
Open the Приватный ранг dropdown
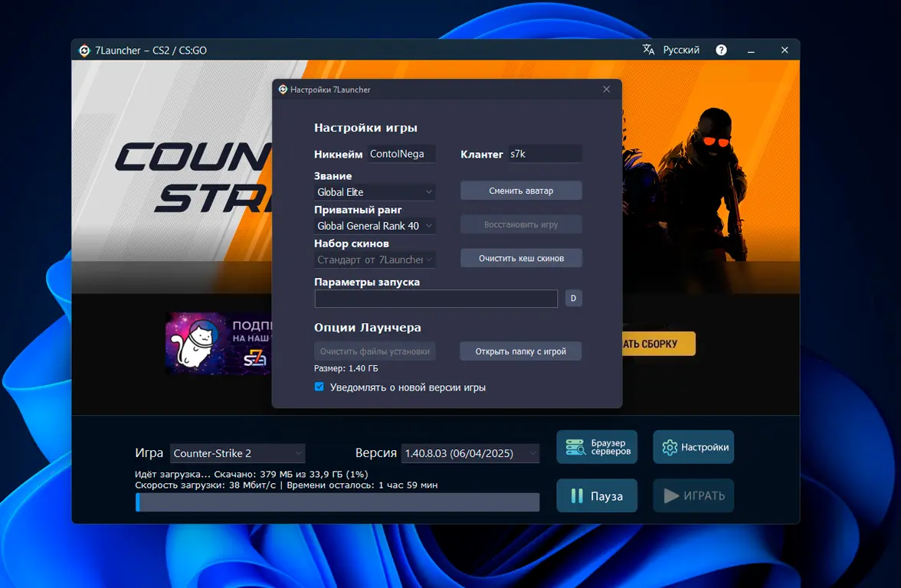click(x=375, y=226)
